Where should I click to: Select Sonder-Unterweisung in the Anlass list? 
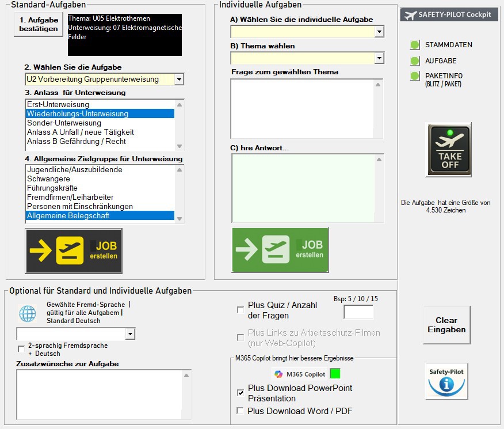[64, 123]
